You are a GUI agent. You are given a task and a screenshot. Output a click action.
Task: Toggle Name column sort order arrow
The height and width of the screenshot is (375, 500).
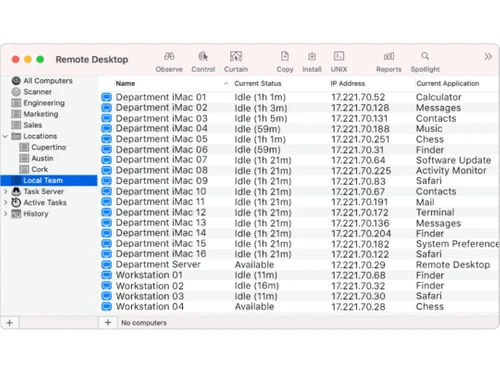226,84
